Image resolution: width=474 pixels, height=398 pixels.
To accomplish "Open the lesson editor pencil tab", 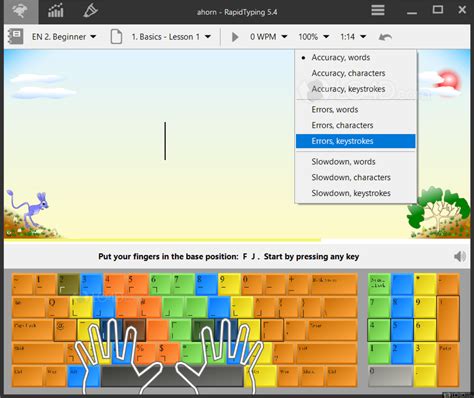I will [90, 11].
